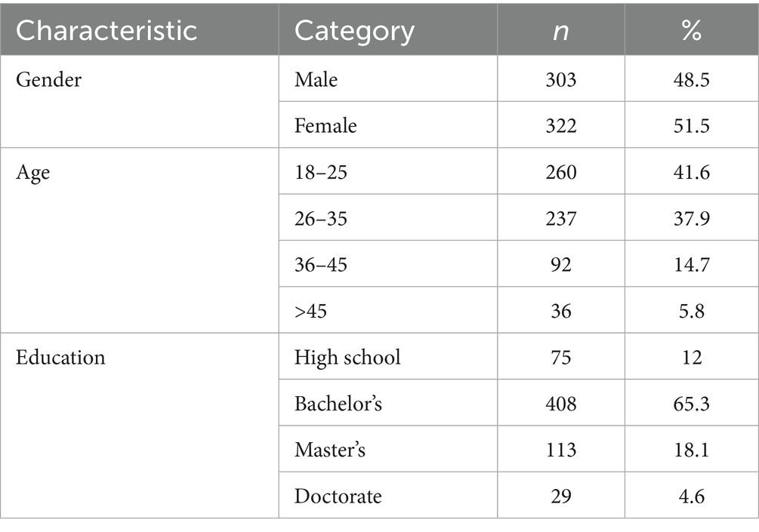Select the Gender row label
Image resolution: width=759 pixels, height=532 pixels.
pos(48,79)
